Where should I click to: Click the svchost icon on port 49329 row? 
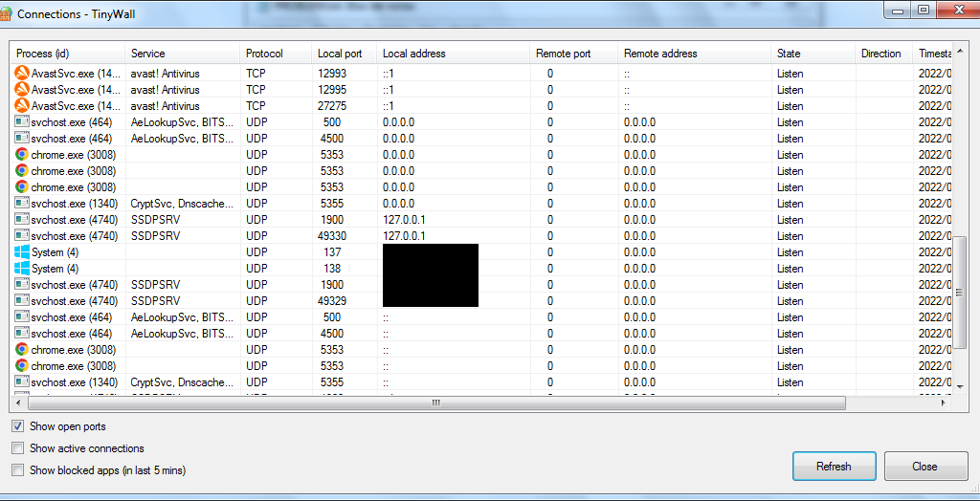coord(22,300)
